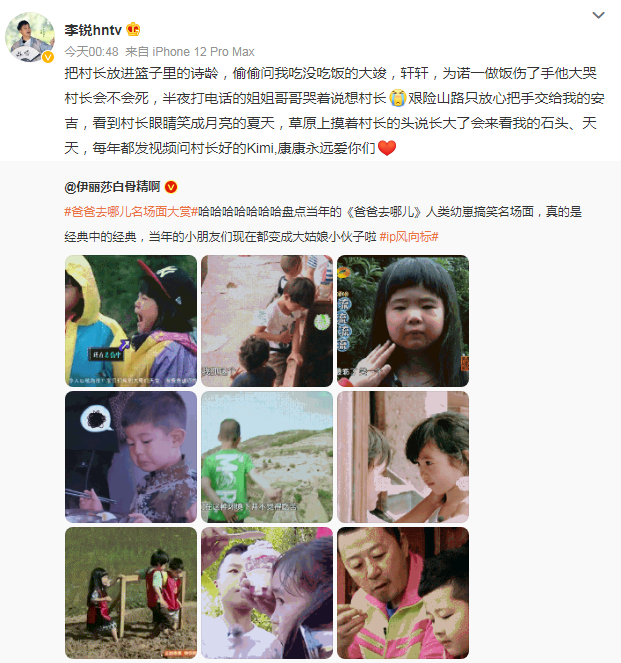Click the gold verified badge on avatar
The height and width of the screenshot is (663, 621).
pos(48,57)
